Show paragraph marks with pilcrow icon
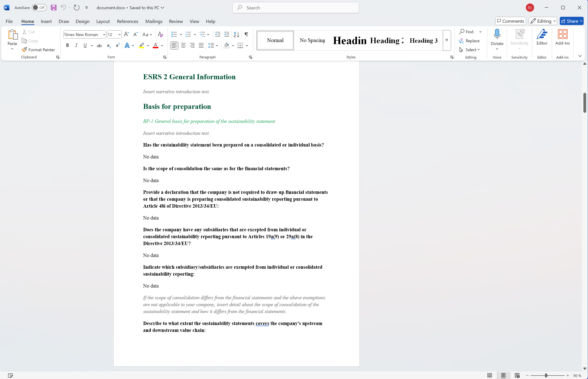Viewport: 588px width, 379px height. 246,34
